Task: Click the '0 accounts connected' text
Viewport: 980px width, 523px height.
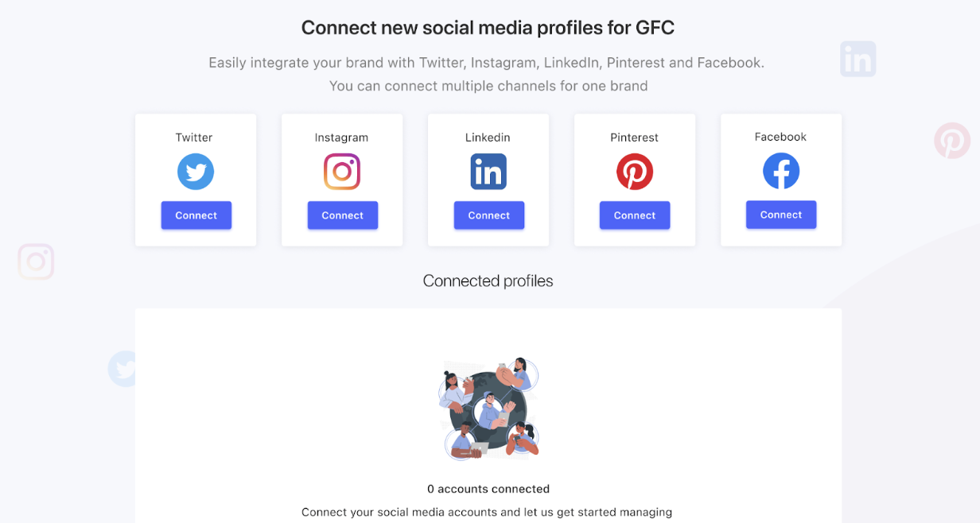Action: coord(488,489)
